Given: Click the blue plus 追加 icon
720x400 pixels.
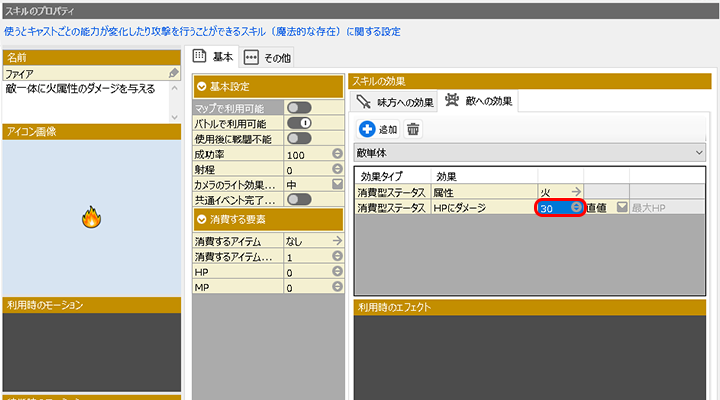Looking at the screenshot, I should [x=367, y=129].
